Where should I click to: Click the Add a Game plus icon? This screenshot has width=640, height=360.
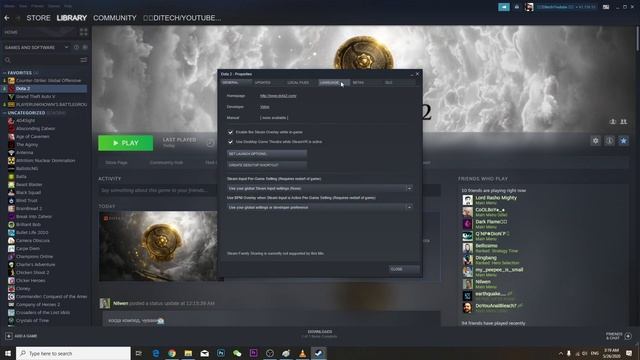click(9, 336)
